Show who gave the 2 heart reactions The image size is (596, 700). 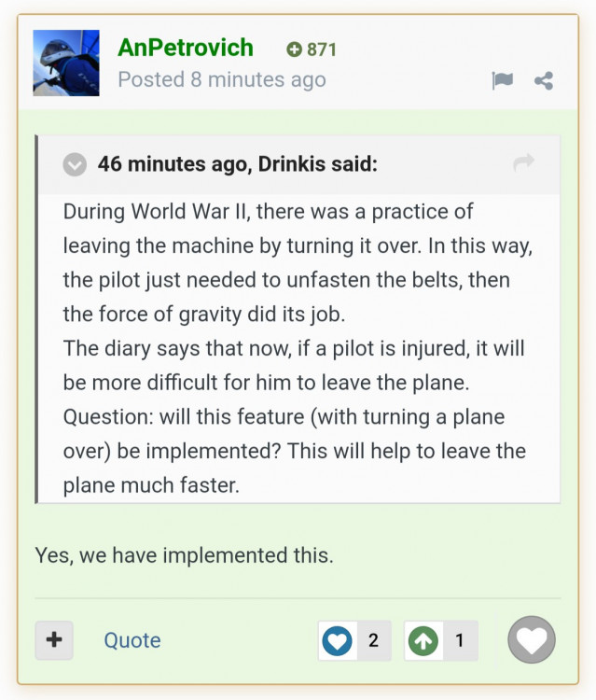pos(373,640)
